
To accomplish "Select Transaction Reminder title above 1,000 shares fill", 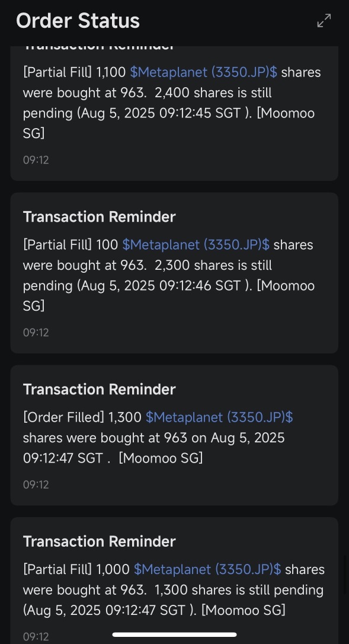I will pos(100,541).
